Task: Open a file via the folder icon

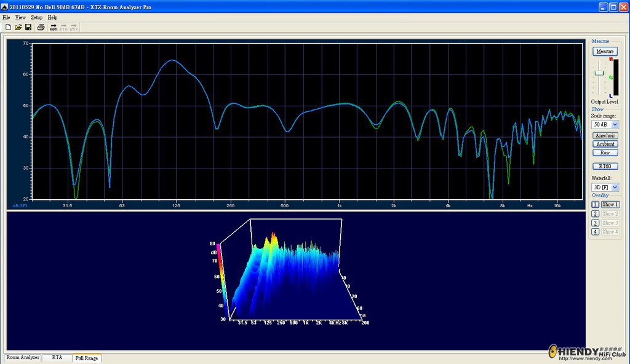Action: [x=18, y=27]
